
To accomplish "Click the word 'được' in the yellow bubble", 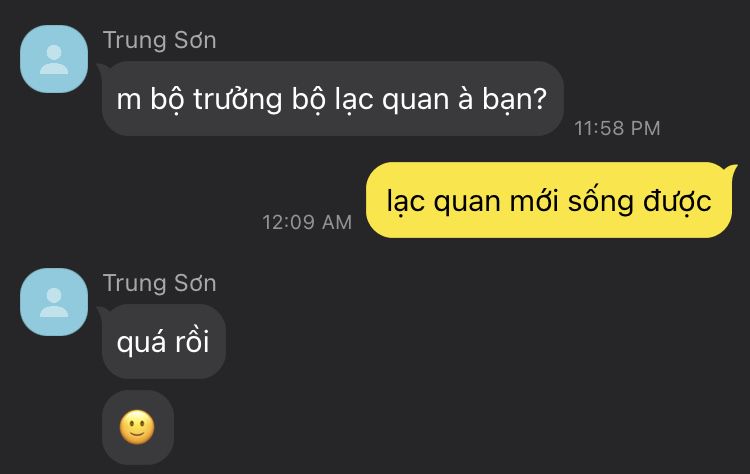I will click(x=677, y=201).
